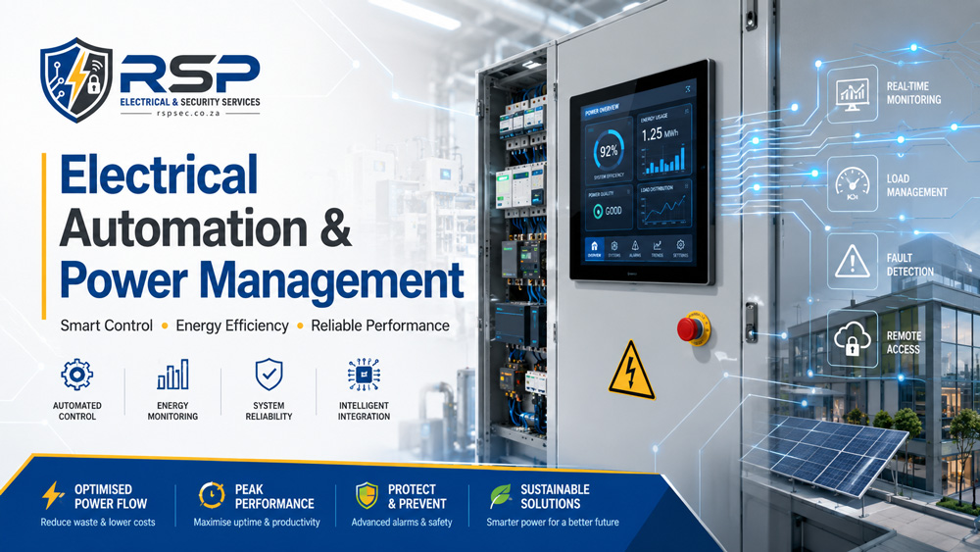
Task: Open the Overview tab on touchscreen
Action: click(x=594, y=249)
